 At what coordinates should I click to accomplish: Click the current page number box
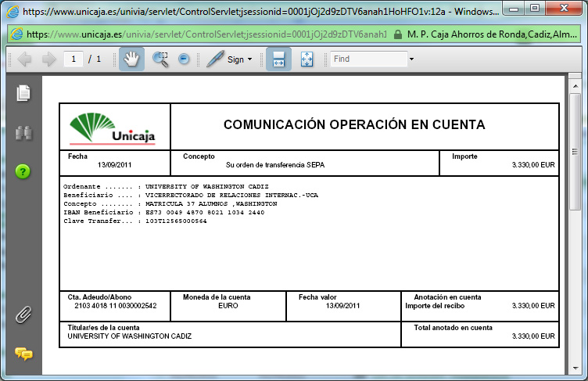[x=73, y=59]
